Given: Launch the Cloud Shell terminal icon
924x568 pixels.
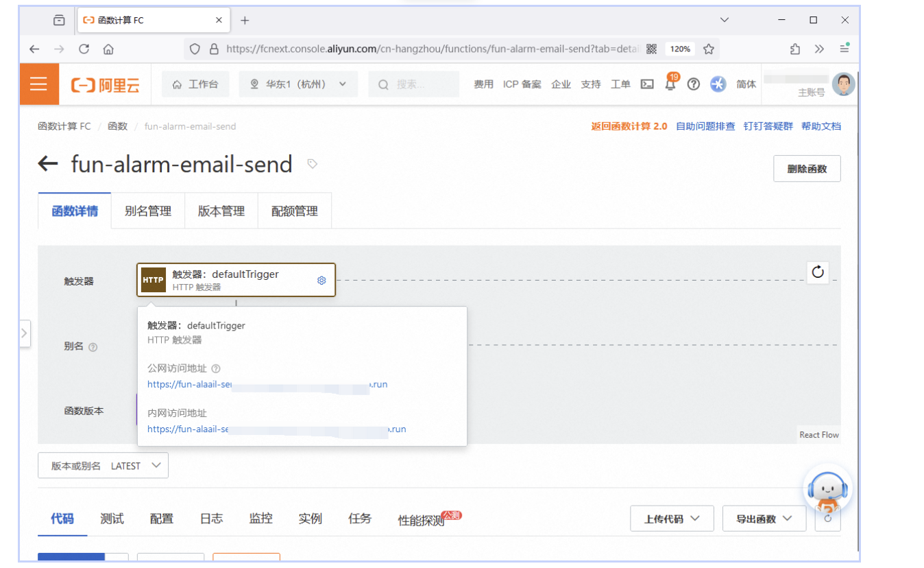Looking at the screenshot, I should [647, 84].
